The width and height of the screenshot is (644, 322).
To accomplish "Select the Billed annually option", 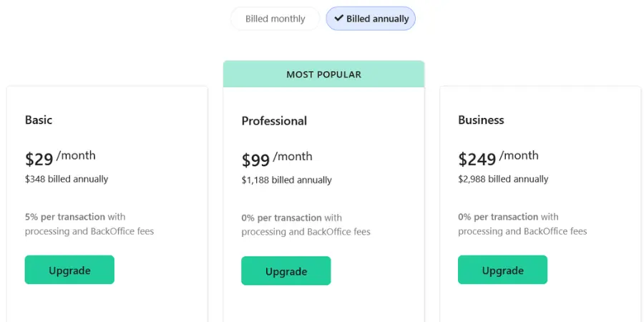I will click(371, 19).
